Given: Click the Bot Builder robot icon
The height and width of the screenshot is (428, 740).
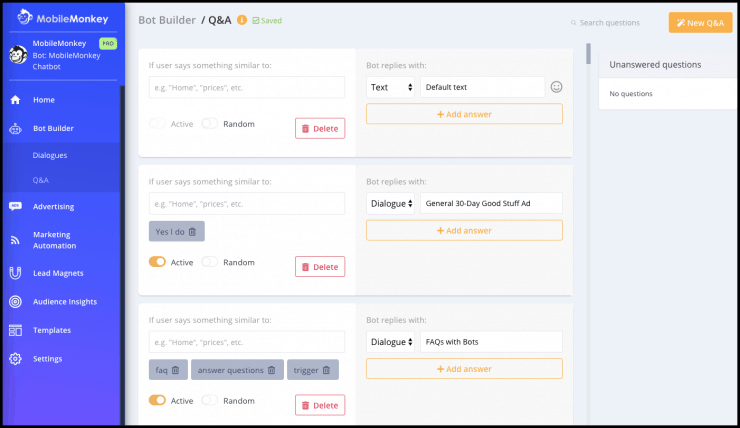Looking at the screenshot, I should tap(15, 128).
